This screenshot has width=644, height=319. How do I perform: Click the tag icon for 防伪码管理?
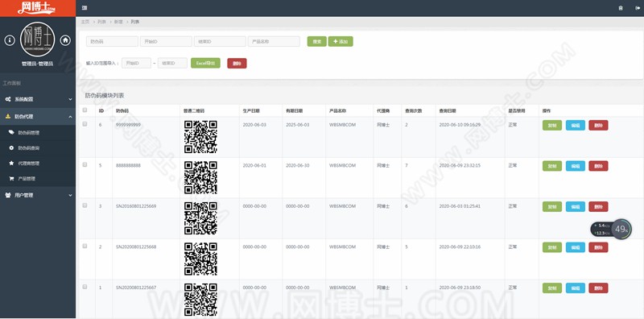coord(11,132)
